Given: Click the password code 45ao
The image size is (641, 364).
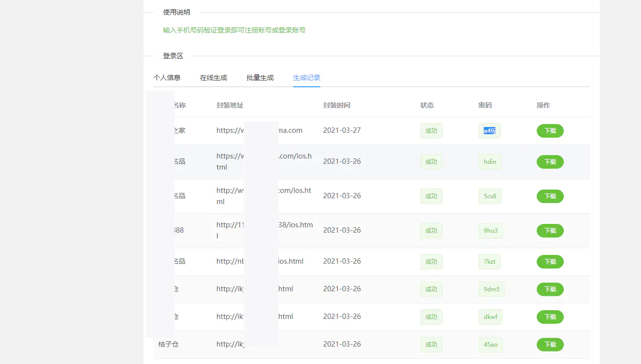Looking at the screenshot, I should click(x=490, y=344).
